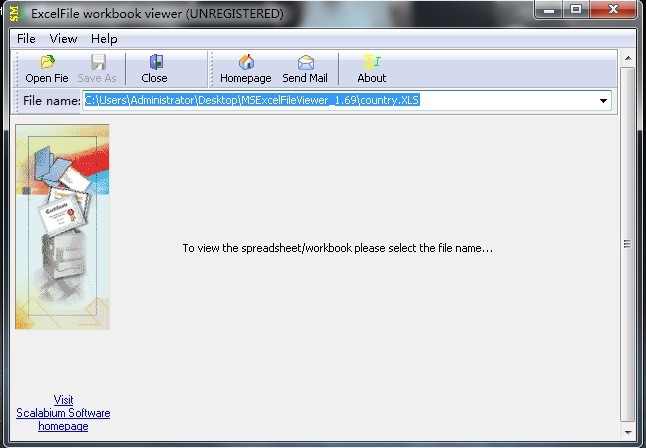This screenshot has height=448, width=646.
Task: Click the vertical scrollbar thumb grip
Action: click(627, 243)
